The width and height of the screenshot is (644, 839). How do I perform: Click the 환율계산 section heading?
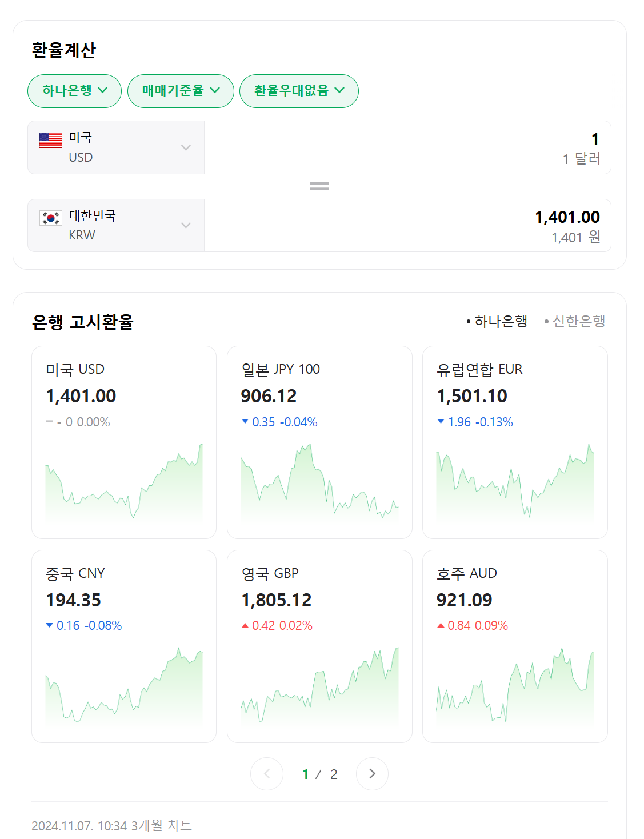tap(64, 50)
